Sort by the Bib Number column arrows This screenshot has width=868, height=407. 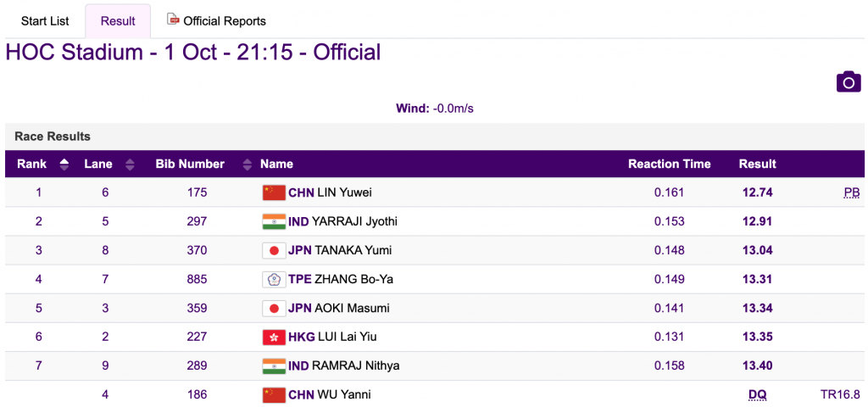click(248, 164)
